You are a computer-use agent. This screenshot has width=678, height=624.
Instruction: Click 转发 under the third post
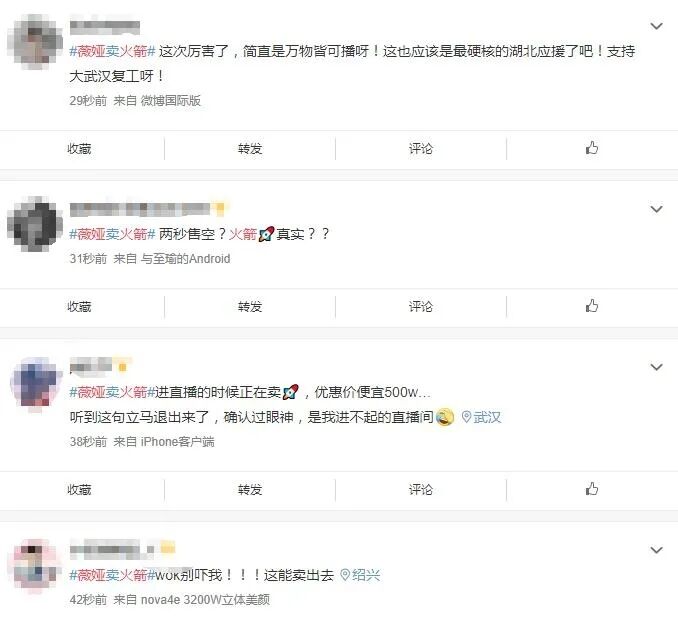pos(250,490)
